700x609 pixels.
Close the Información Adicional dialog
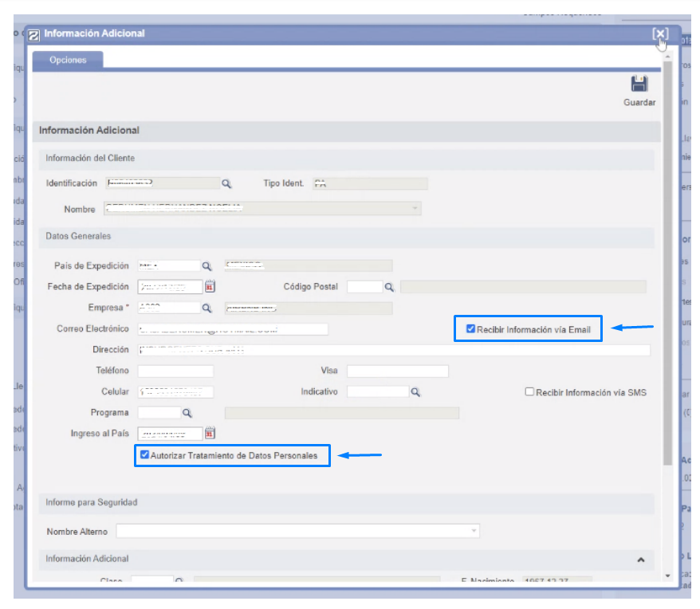[x=659, y=33]
